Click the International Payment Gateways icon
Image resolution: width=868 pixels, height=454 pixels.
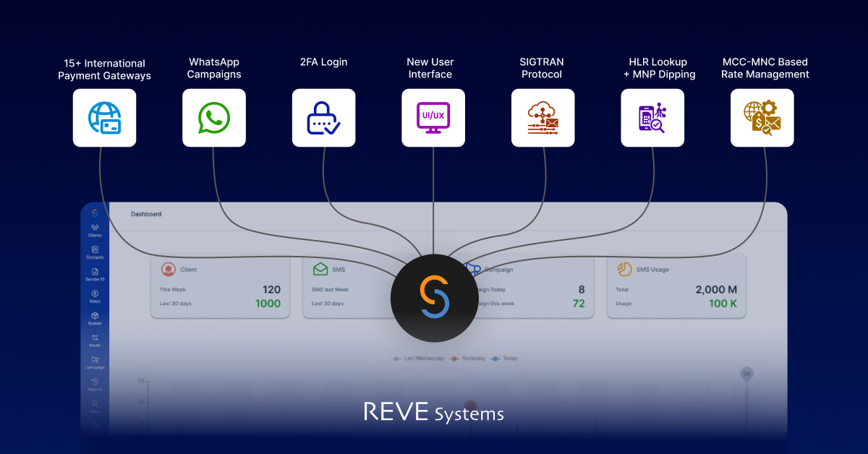tap(104, 118)
